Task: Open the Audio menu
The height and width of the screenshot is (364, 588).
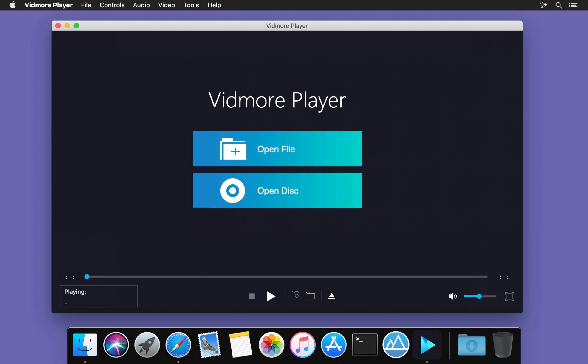Action: [141, 5]
